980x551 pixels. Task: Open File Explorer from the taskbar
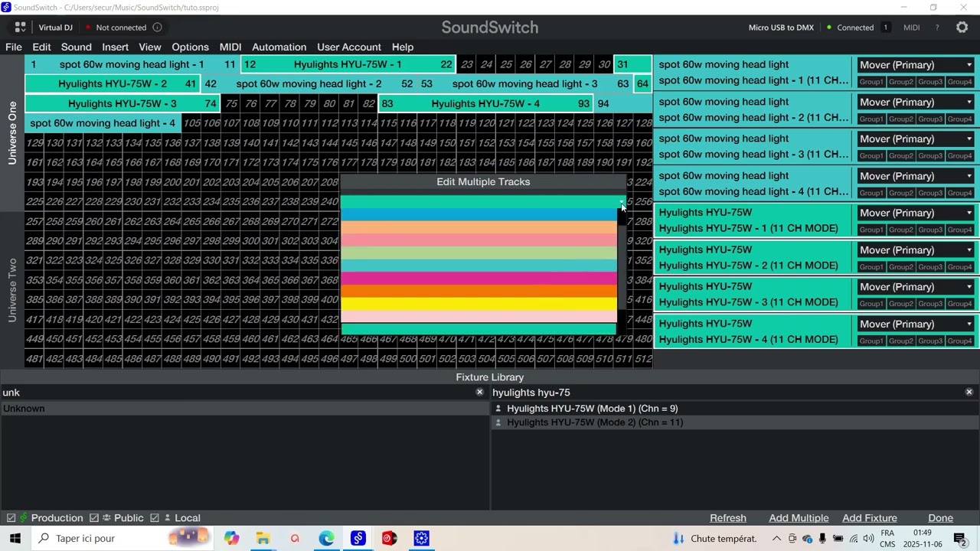click(x=263, y=539)
